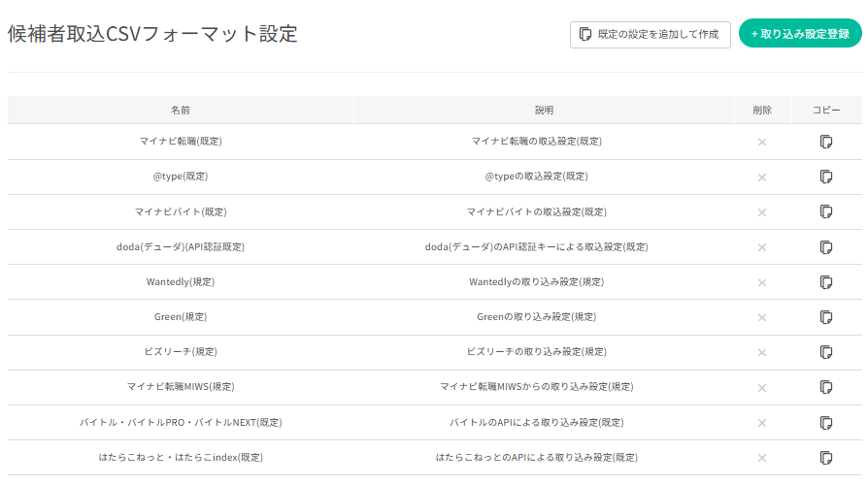Click the 説明 column header
This screenshot has height=484, width=868.
(544, 111)
